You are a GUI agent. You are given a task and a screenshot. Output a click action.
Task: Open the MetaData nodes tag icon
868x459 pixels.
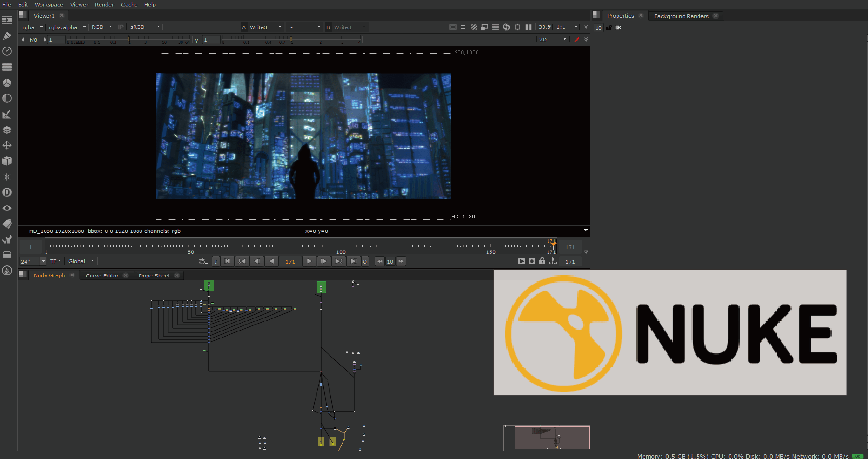tap(7, 224)
